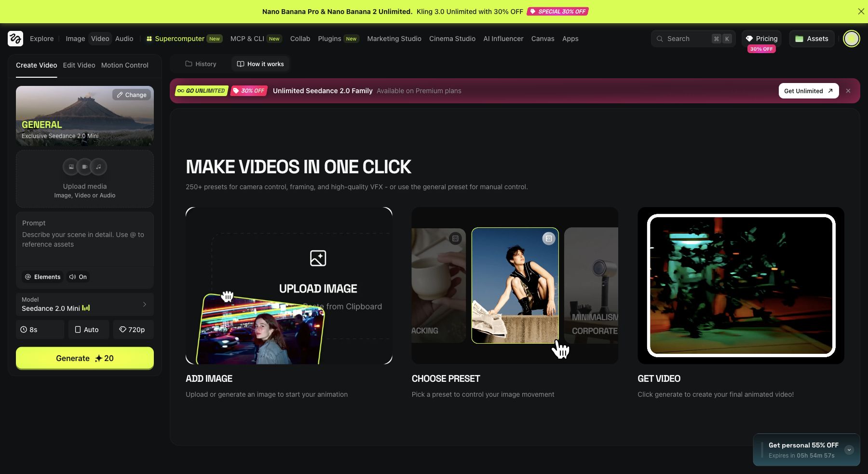Screen dimensions: 868x474
Task: Open Explore in the navigation bar
Action: click(x=42, y=39)
